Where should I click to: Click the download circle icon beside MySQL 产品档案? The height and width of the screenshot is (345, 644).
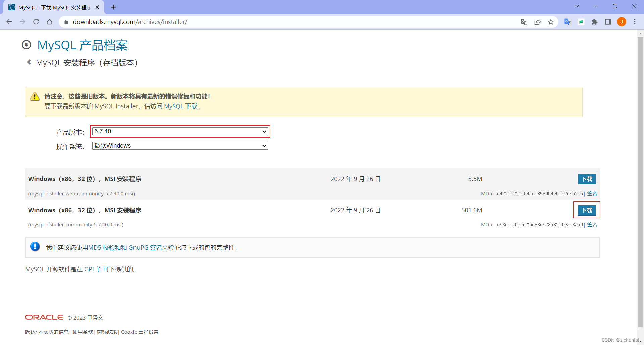26,45
